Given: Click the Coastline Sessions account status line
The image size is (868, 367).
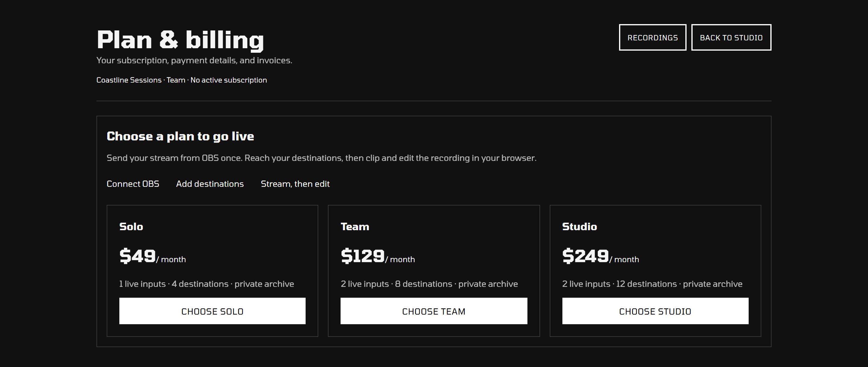Looking at the screenshot, I should tap(182, 80).
